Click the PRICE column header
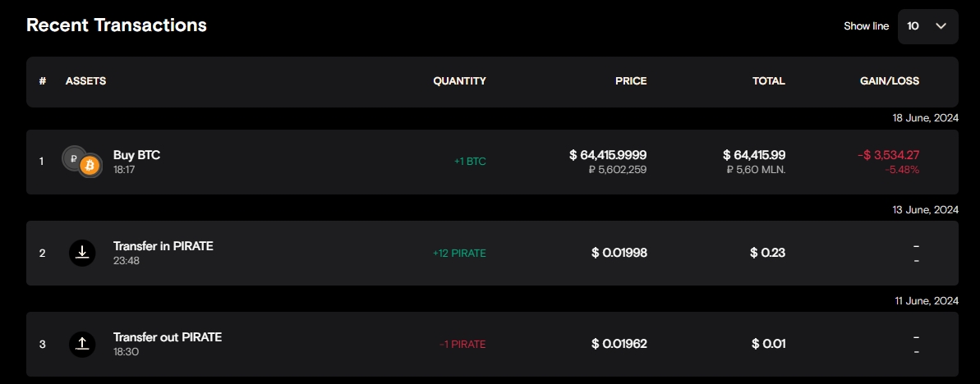980x384 pixels. [x=631, y=81]
